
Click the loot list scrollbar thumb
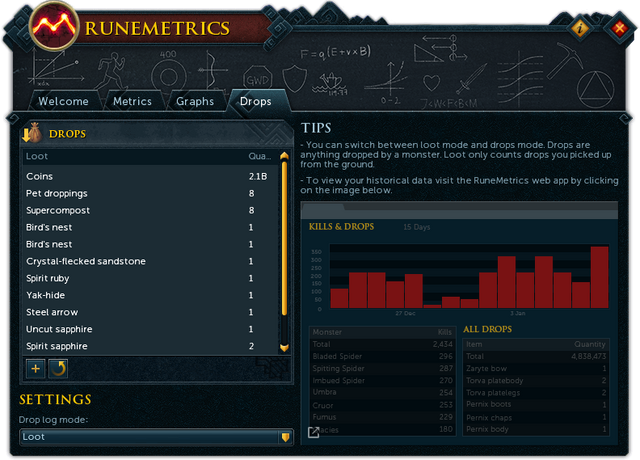[x=284, y=238]
